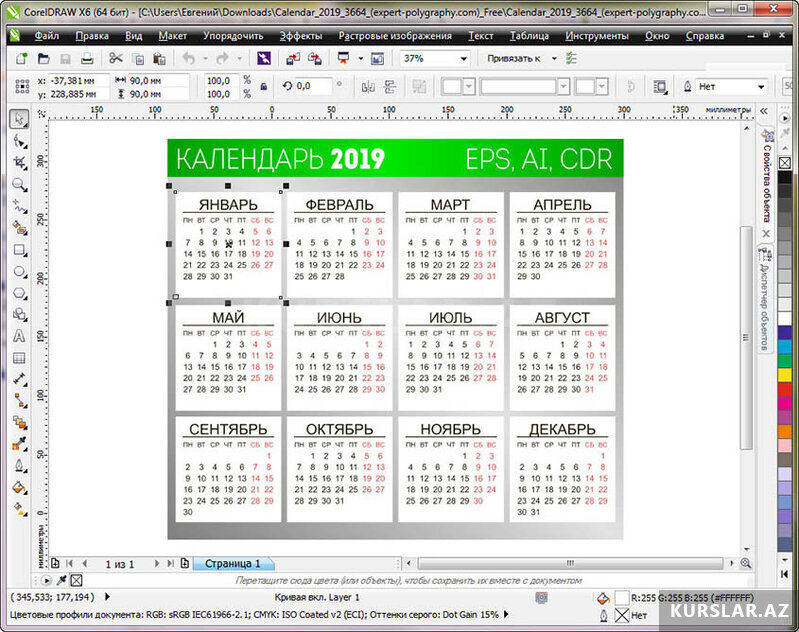The width and height of the screenshot is (799, 632).
Task: Click the Cut scissors icon
Action: tap(116, 59)
